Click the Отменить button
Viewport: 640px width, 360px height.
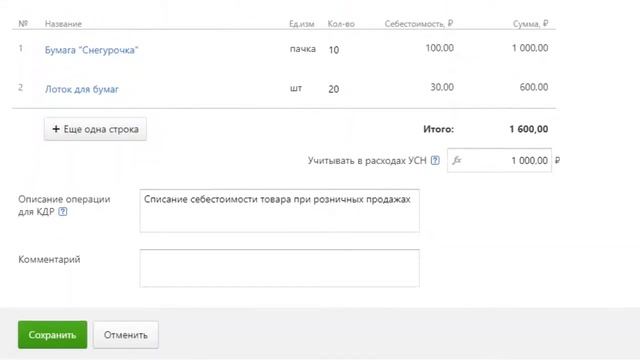pyautogui.click(x=126, y=335)
